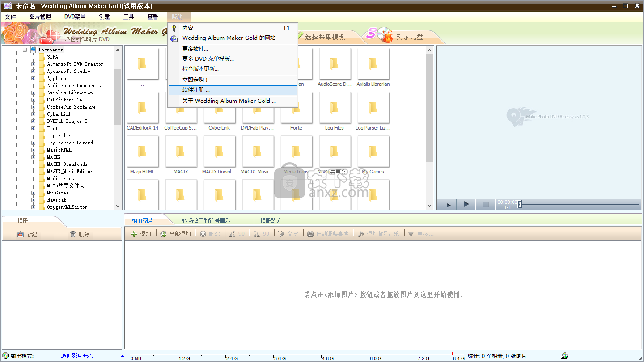Click the 相册 panel tab
644x362 pixels.
(x=23, y=220)
